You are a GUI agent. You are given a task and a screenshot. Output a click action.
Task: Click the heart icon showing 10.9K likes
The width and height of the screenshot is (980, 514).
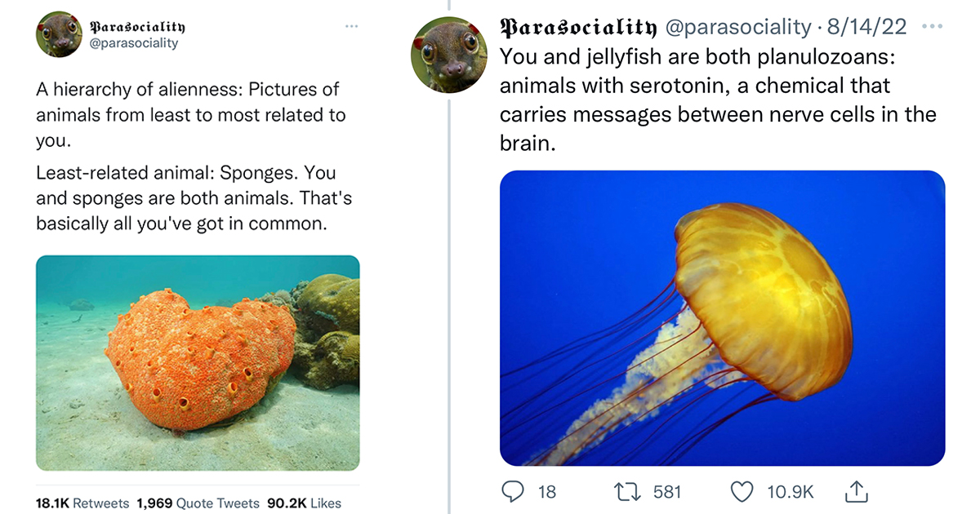(x=742, y=492)
